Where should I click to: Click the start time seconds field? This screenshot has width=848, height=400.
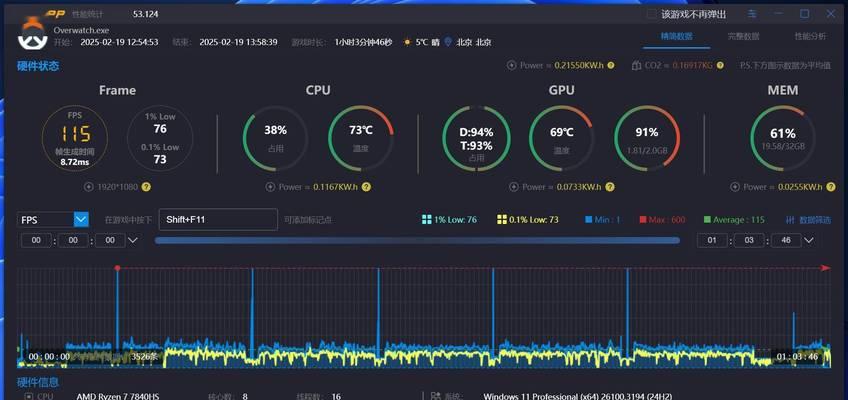click(x=110, y=240)
